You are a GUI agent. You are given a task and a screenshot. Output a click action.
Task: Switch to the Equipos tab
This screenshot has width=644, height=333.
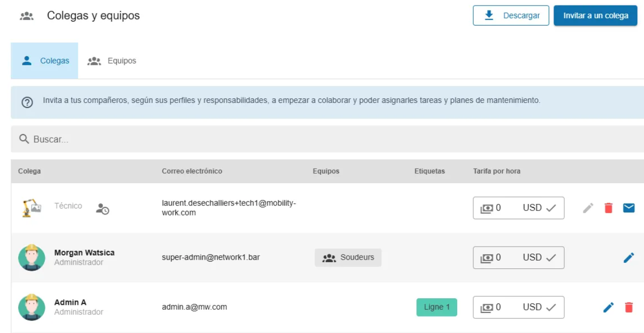tap(112, 61)
